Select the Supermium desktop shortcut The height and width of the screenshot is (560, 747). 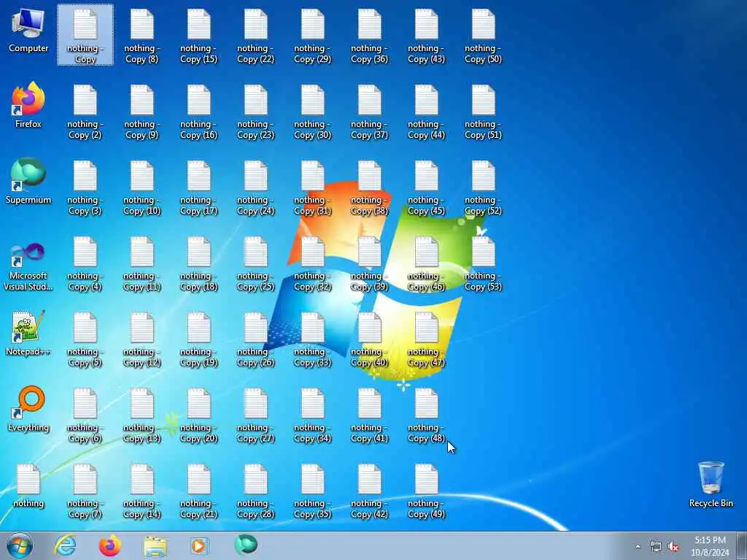pyautogui.click(x=28, y=182)
